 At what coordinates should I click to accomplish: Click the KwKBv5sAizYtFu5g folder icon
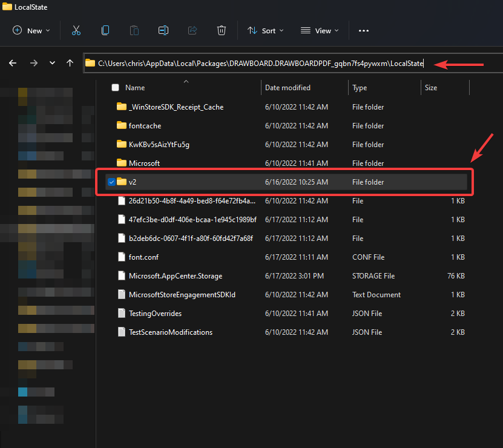point(121,144)
